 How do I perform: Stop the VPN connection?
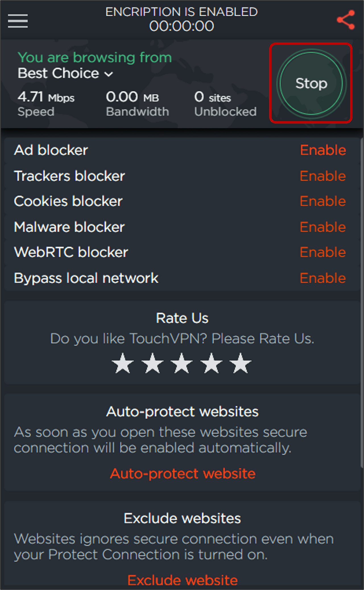311,83
